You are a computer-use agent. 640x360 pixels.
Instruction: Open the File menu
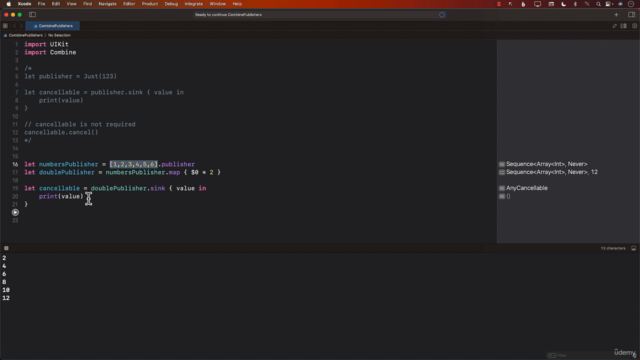coord(41,4)
